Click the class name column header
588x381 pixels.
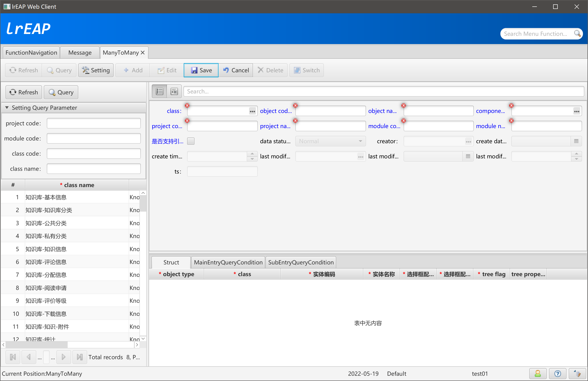click(x=77, y=185)
